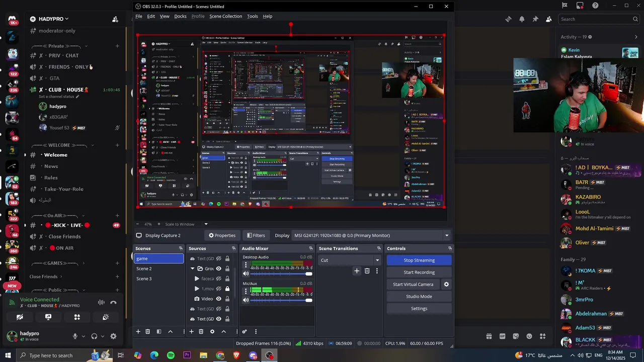Screen dimensions: 644x362
Task: Open HADYPRO server menu dropdown
Action: (x=66, y=19)
